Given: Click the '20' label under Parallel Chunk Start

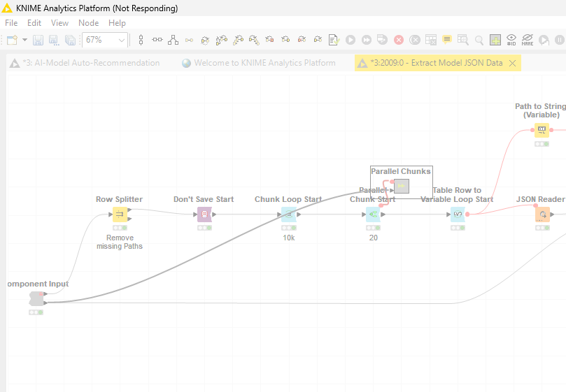Looking at the screenshot, I should click(374, 238).
